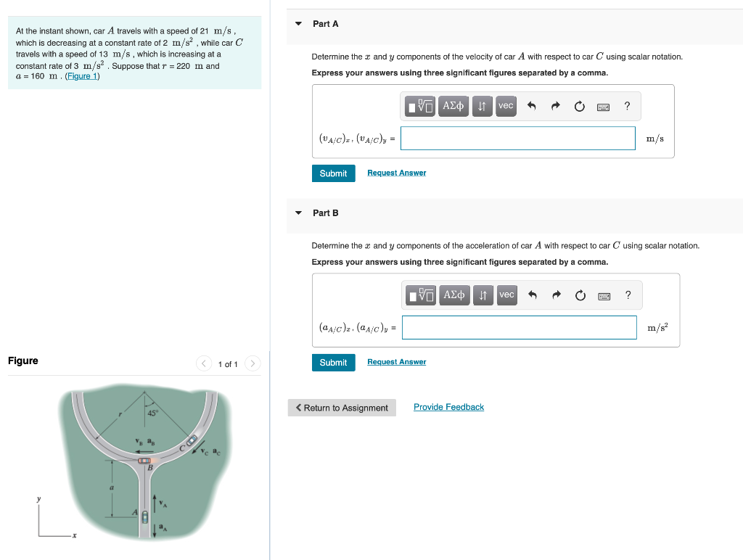The image size is (743, 560).
Task: Click subscript/superscript arrows button in Part A
Action: pos(482,106)
